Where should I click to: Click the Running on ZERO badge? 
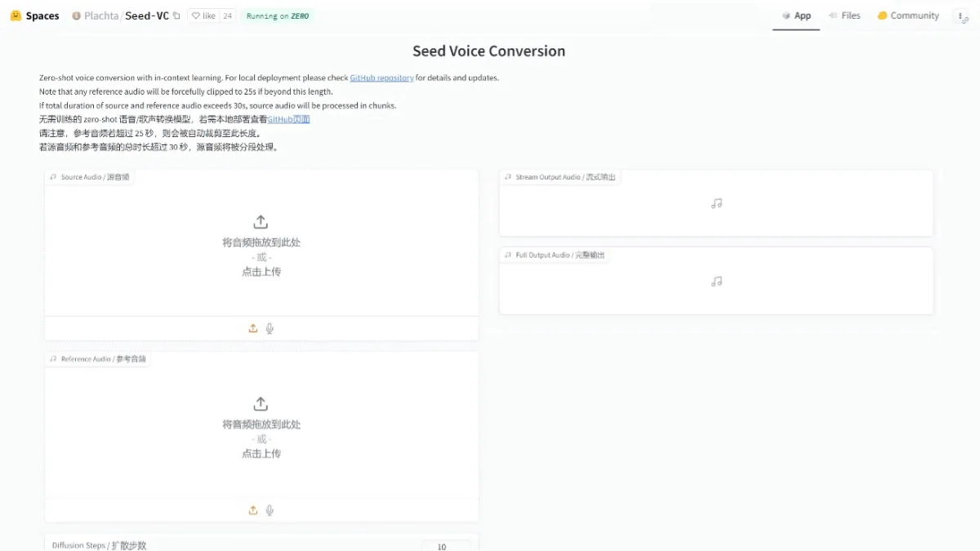278,16
